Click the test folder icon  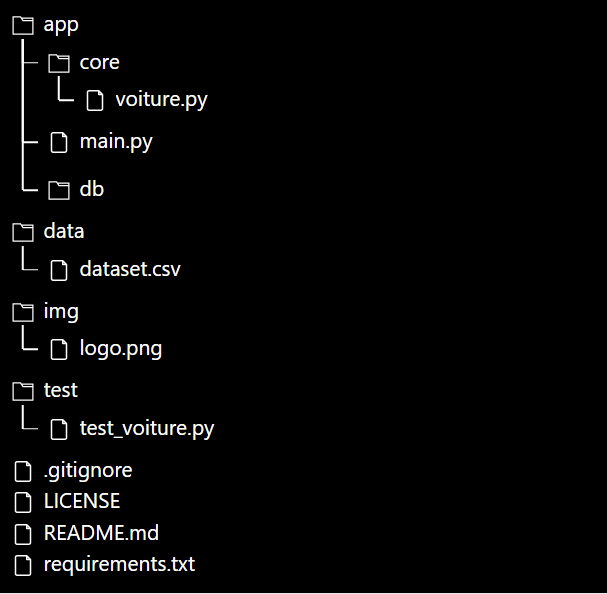[23, 391]
